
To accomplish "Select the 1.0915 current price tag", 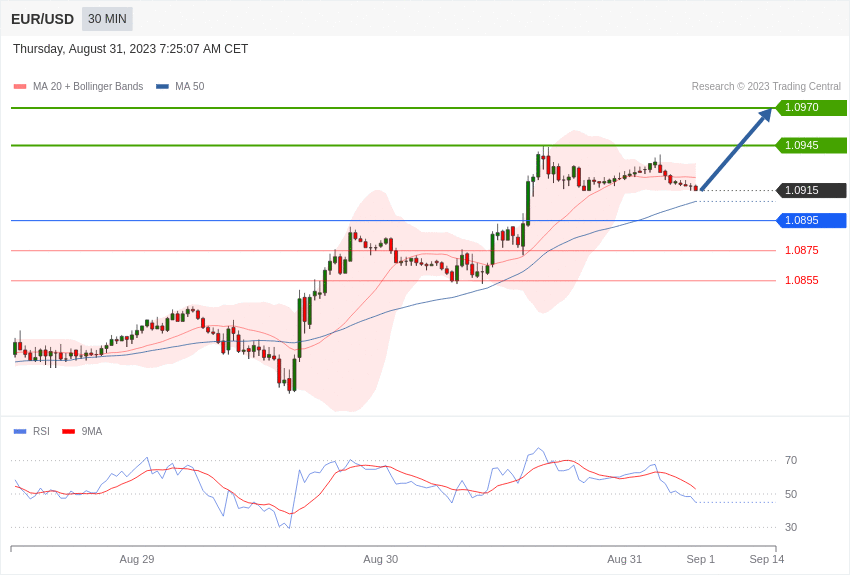I will pyautogui.click(x=812, y=190).
